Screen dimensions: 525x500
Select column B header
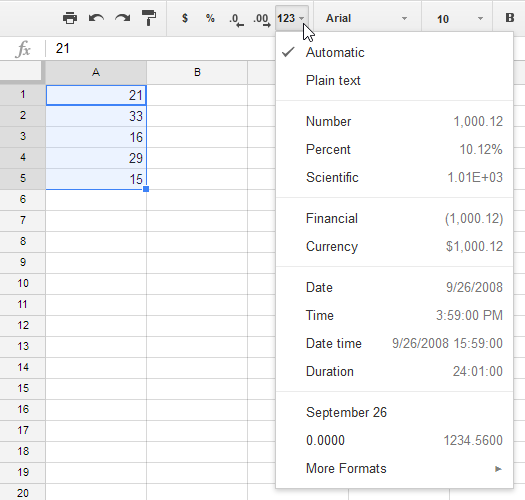pyautogui.click(x=197, y=72)
